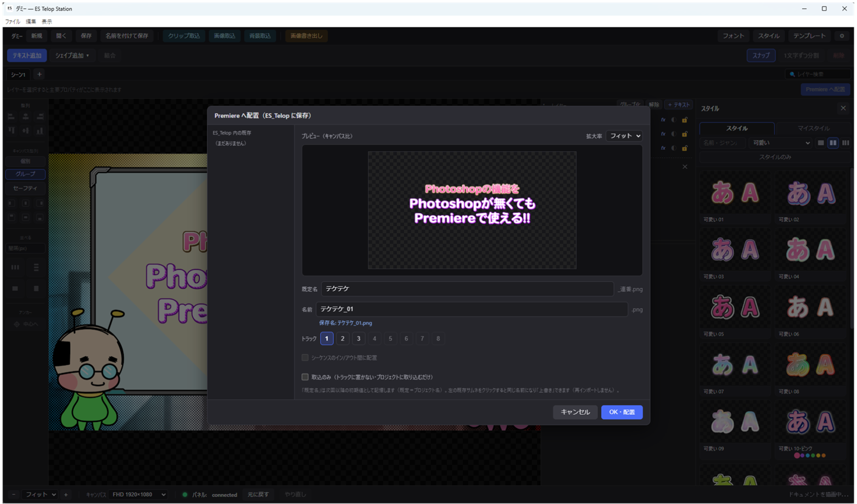Zoom out canvas with the minus button

(14, 494)
